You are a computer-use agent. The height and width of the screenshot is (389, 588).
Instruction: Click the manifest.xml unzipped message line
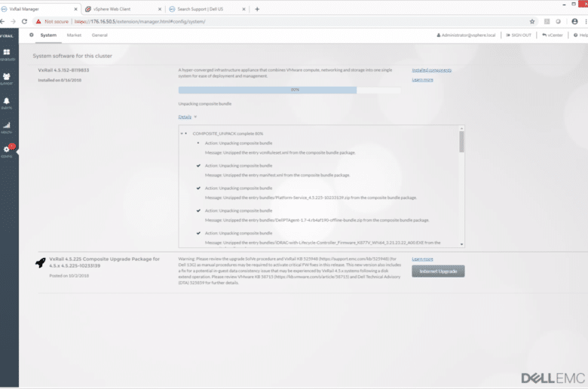[x=277, y=175]
